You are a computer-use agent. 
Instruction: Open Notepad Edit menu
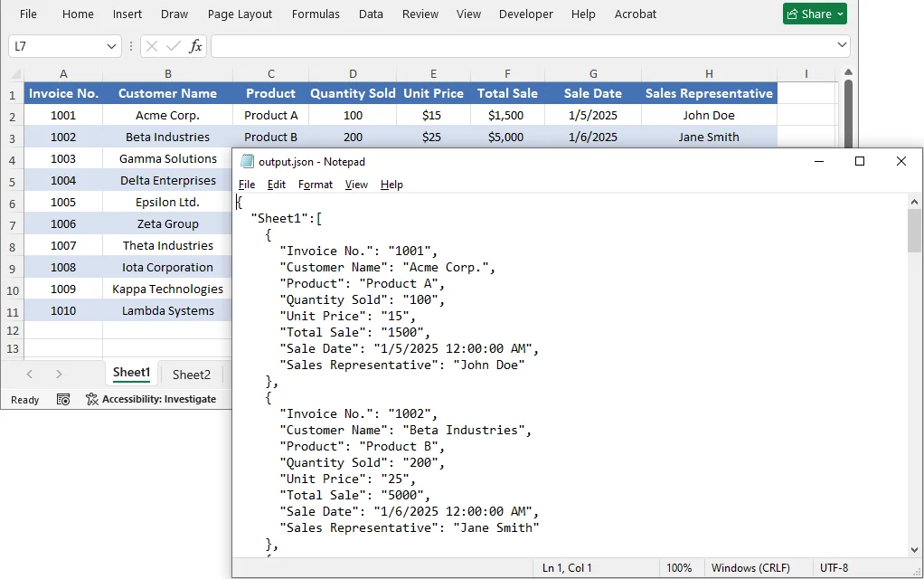pos(277,185)
